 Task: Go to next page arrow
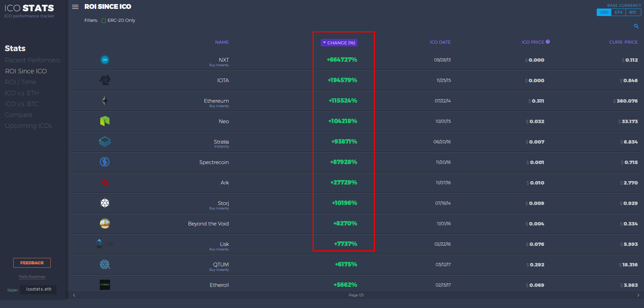pos(638,295)
